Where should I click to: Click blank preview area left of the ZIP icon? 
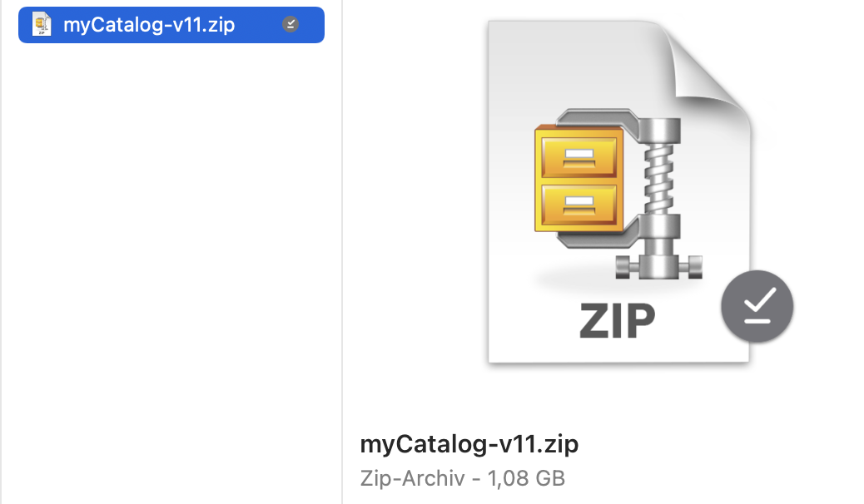415,193
